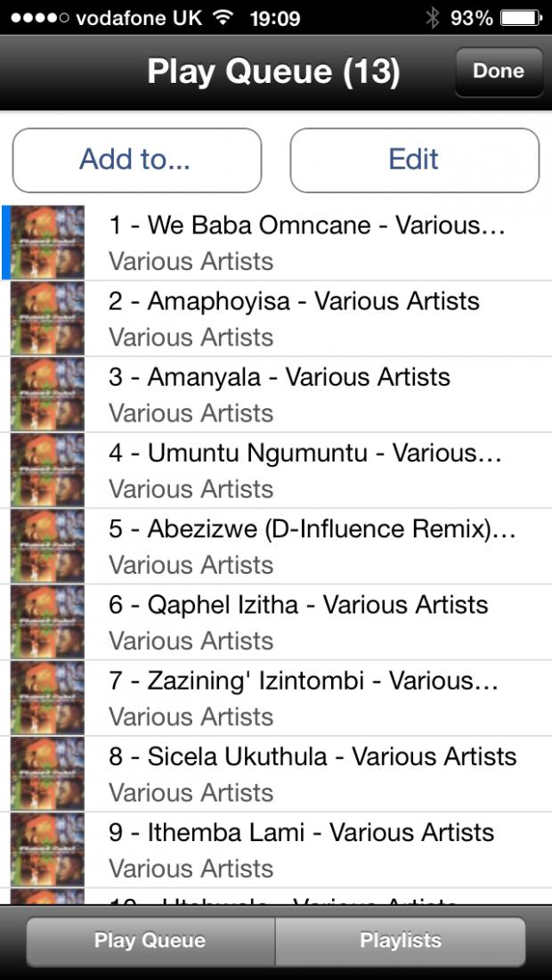Tap the Done button
The height and width of the screenshot is (980, 552).
499,72
